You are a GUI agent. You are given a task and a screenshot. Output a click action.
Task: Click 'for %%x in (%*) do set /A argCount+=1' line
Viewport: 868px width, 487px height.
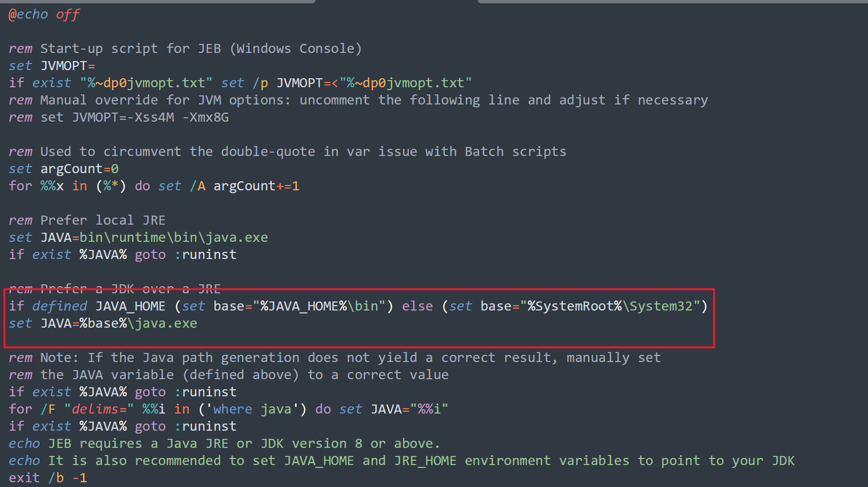click(x=154, y=186)
